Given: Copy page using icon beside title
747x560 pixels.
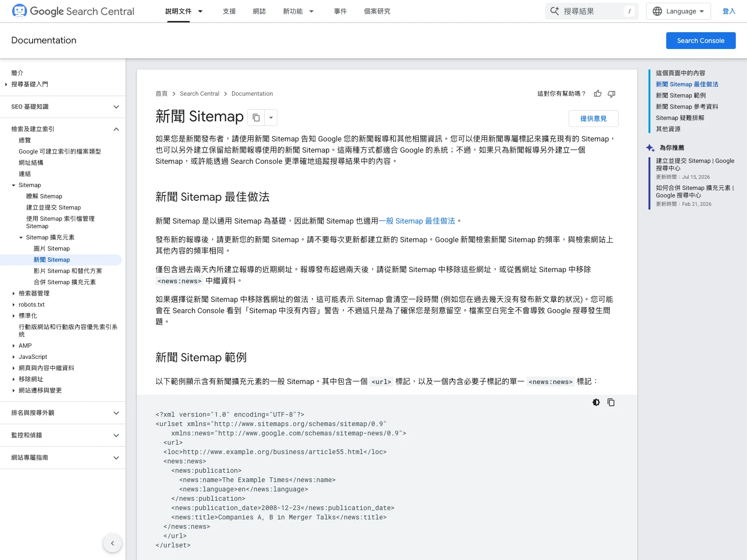Looking at the screenshot, I should coord(256,118).
